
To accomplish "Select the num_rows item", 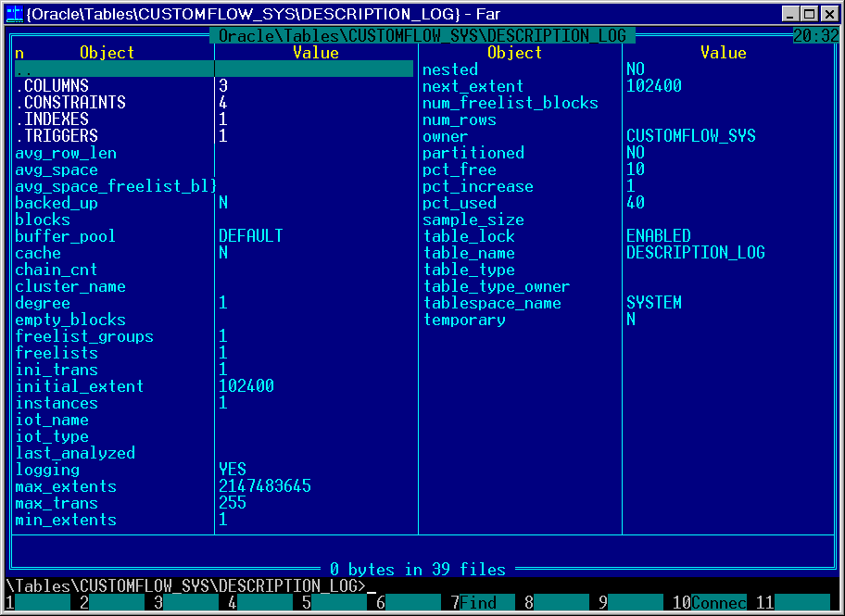I will 460,119.
